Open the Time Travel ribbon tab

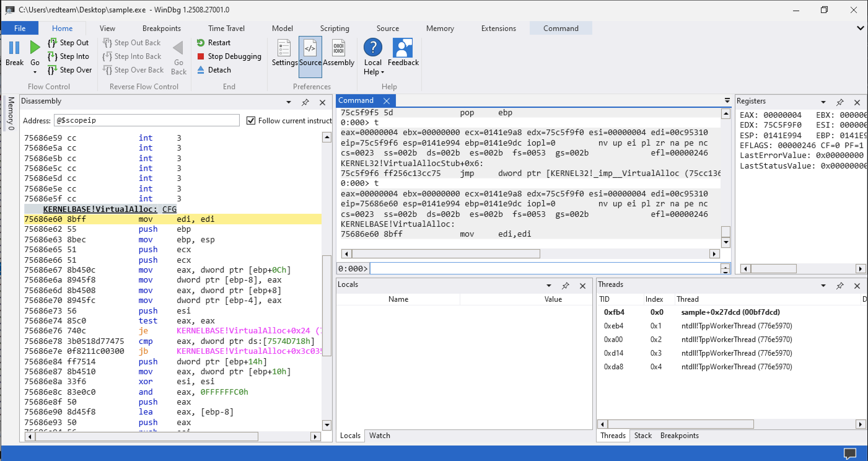coord(226,28)
